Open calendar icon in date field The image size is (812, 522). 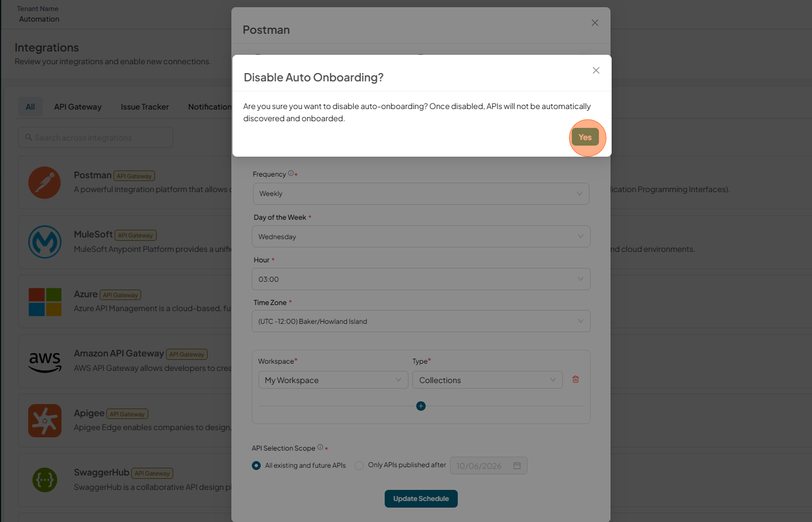coord(517,466)
